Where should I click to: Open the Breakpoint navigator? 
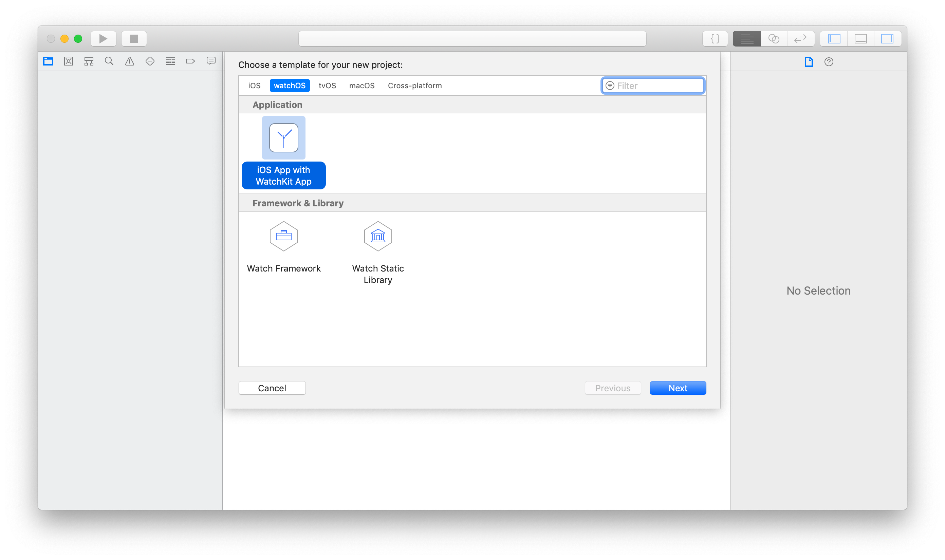click(190, 61)
